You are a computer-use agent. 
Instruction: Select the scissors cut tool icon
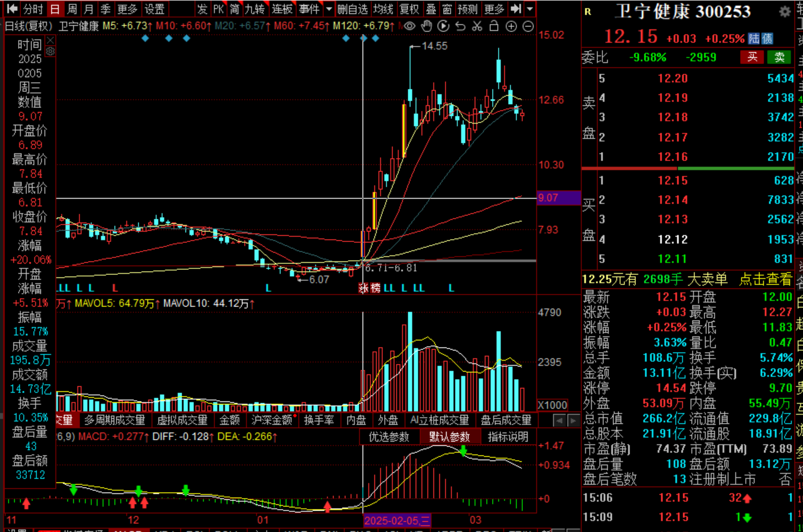[x=477, y=26]
